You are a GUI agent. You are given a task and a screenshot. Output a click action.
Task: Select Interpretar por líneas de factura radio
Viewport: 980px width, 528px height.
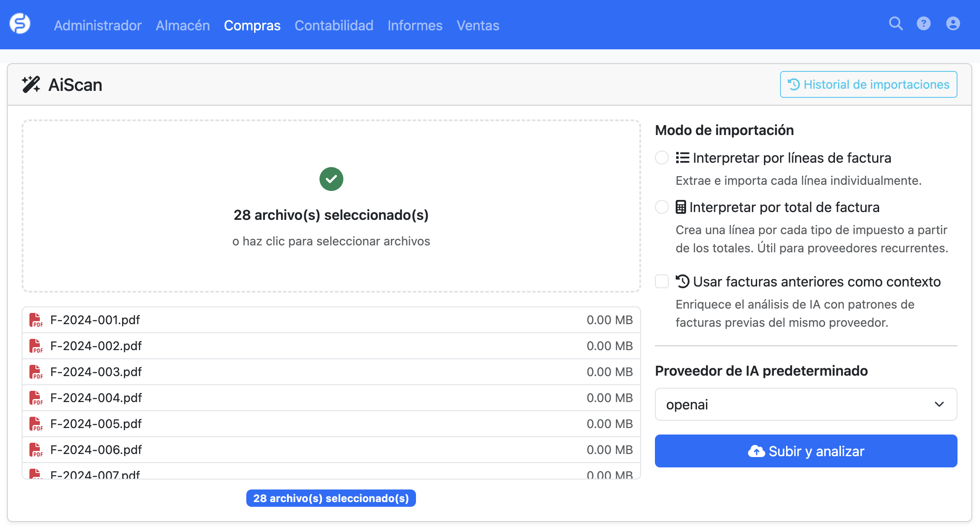pos(661,158)
